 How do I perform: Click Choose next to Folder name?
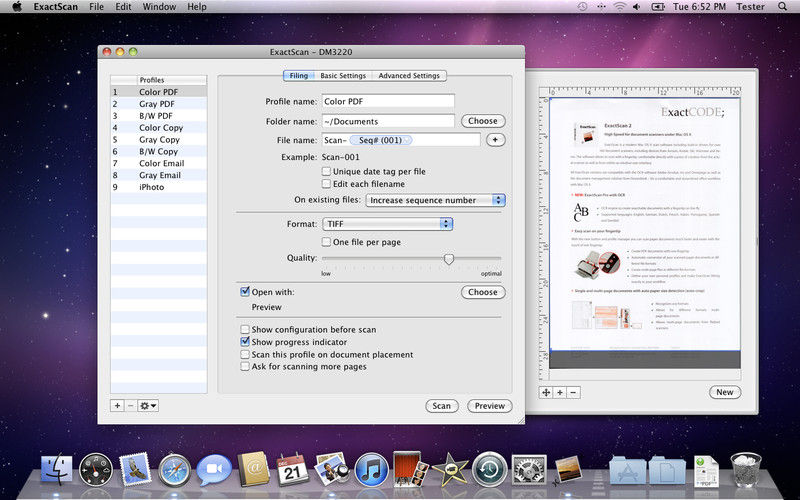(483, 121)
